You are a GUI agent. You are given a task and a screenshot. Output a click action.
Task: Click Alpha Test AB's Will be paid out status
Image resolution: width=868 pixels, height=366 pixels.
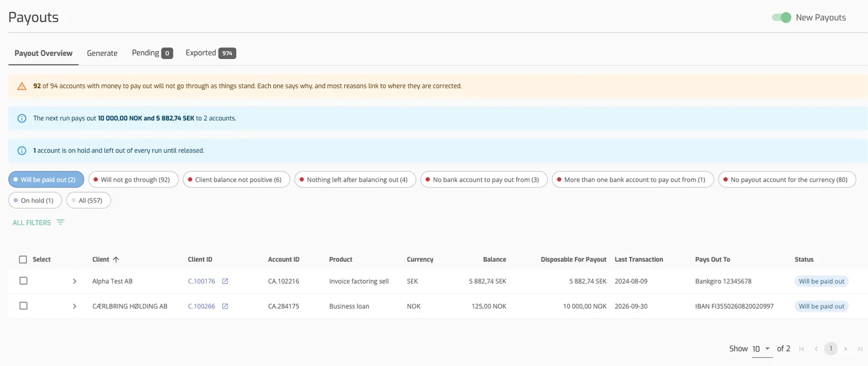click(x=822, y=281)
